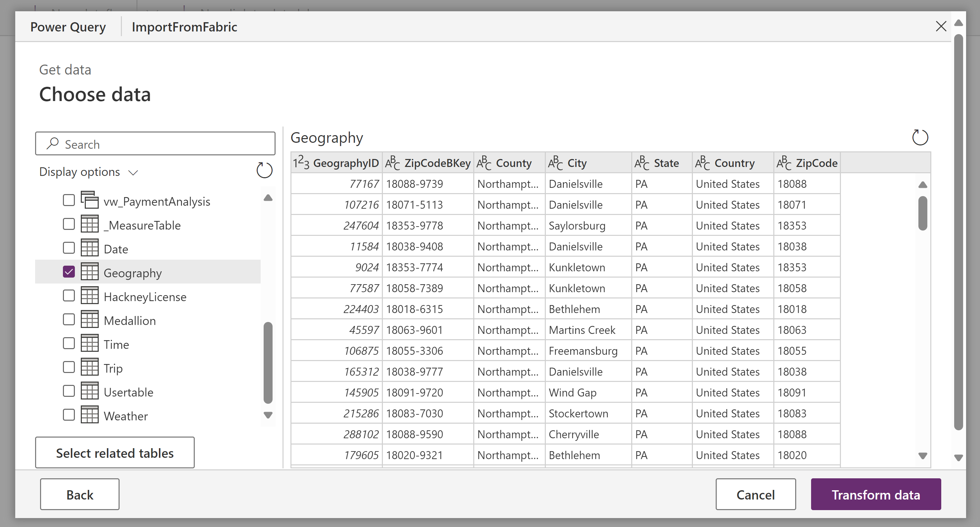Refresh the list of available tables

pyautogui.click(x=264, y=171)
